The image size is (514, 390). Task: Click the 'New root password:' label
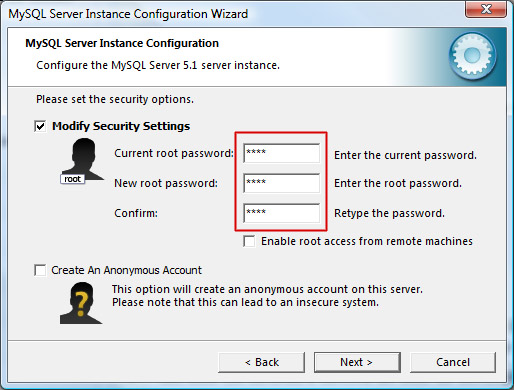pyautogui.click(x=166, y=183)
